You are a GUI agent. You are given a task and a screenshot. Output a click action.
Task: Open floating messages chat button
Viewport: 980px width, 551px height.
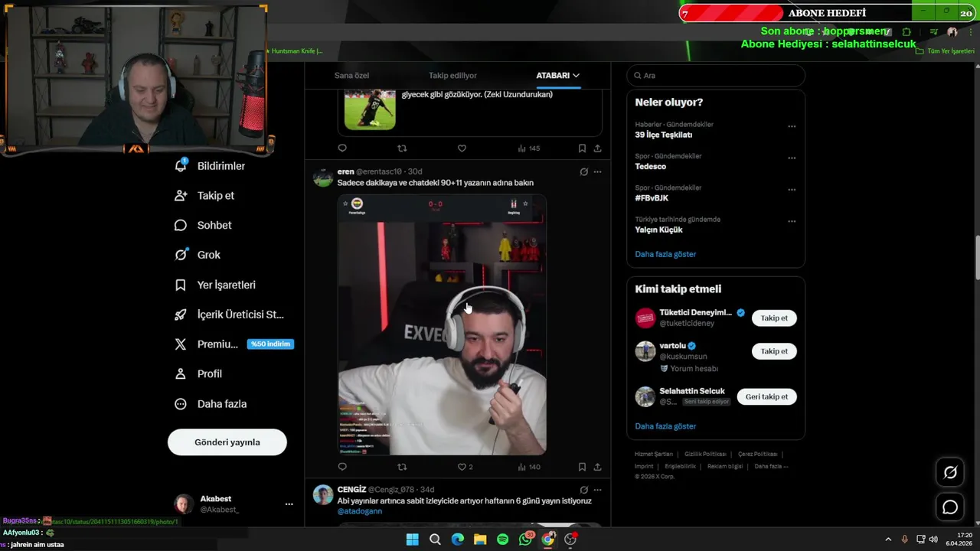click(x=950, y=507)
